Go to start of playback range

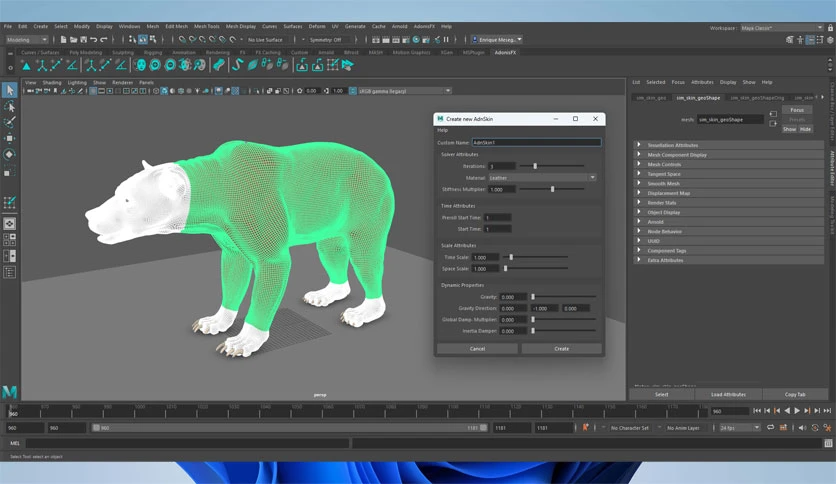(x=757, y=410)
